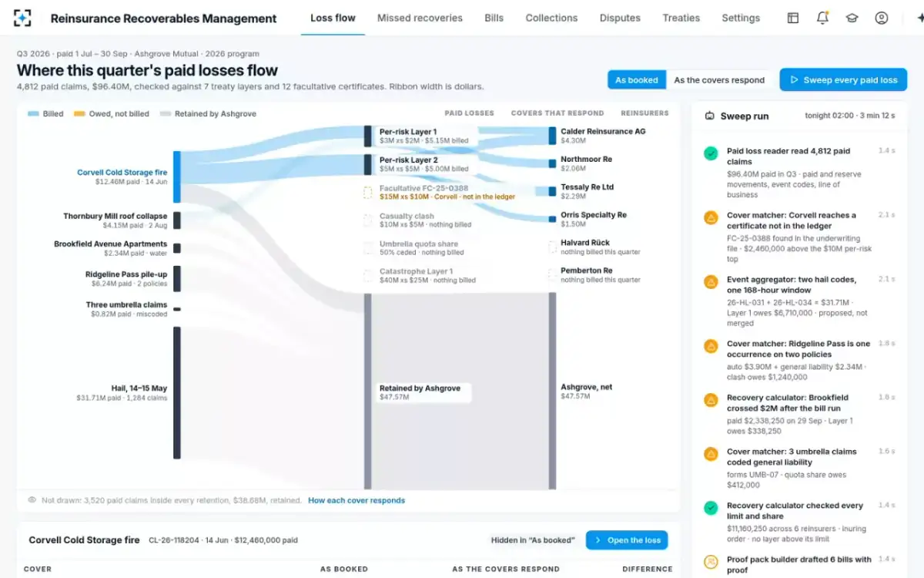Select Tessaly Re Ltd reinsurer

pyautogui.click(x=552, y=190)
